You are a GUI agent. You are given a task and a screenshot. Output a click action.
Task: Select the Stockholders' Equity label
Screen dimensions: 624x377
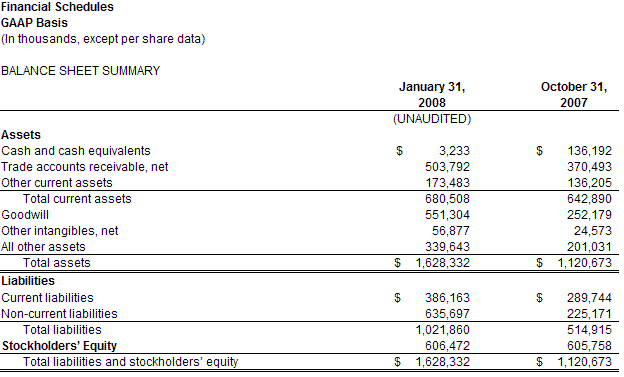(59, 346)
